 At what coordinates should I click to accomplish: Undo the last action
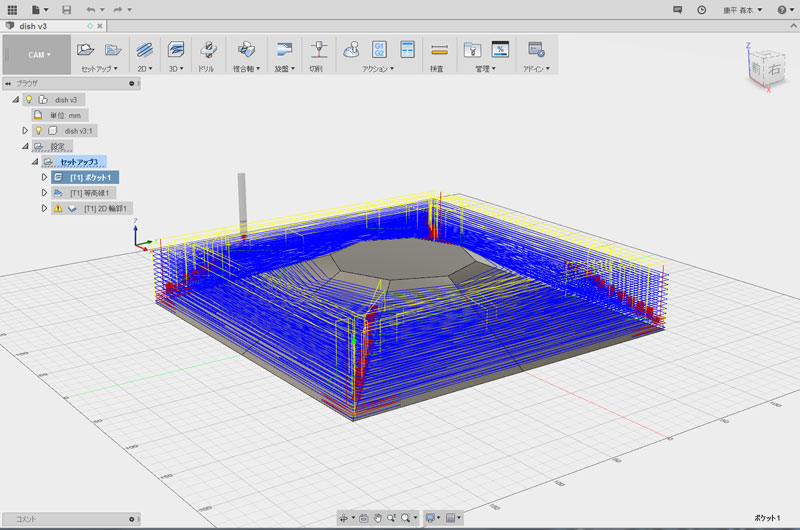(x=91, y=10)
